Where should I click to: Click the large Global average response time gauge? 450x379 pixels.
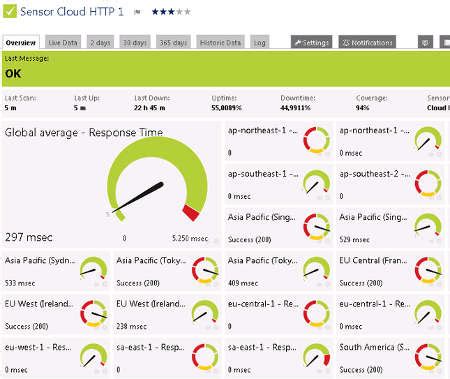point(157,179)
